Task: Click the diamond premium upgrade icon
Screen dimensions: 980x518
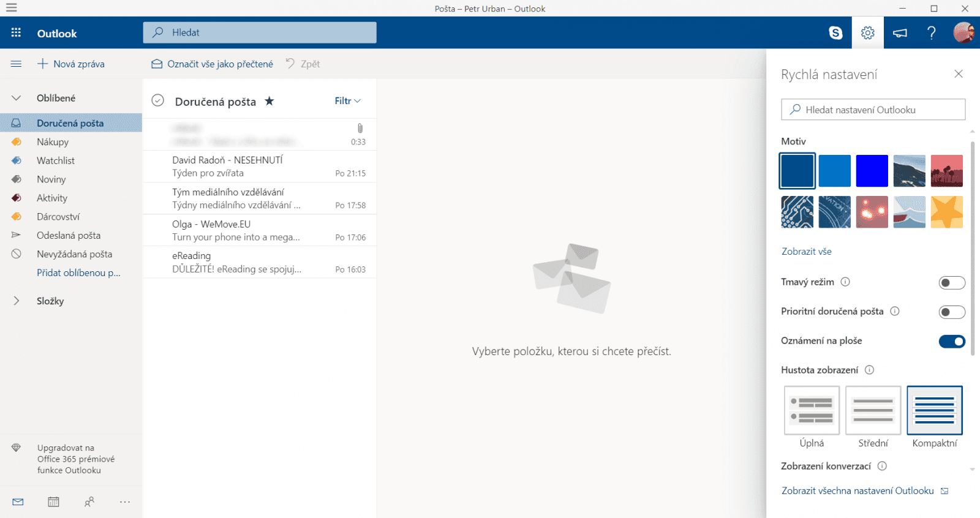Action: (16, 448)
